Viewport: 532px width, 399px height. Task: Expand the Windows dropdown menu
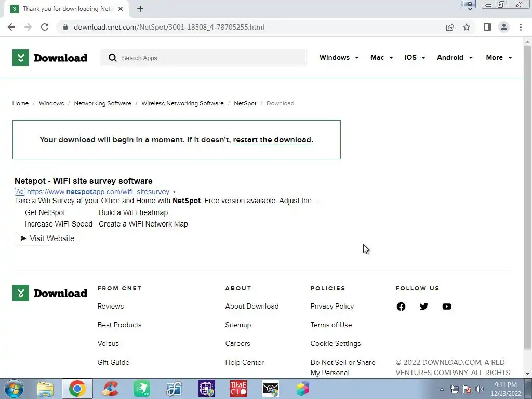(x=339, y=57)
